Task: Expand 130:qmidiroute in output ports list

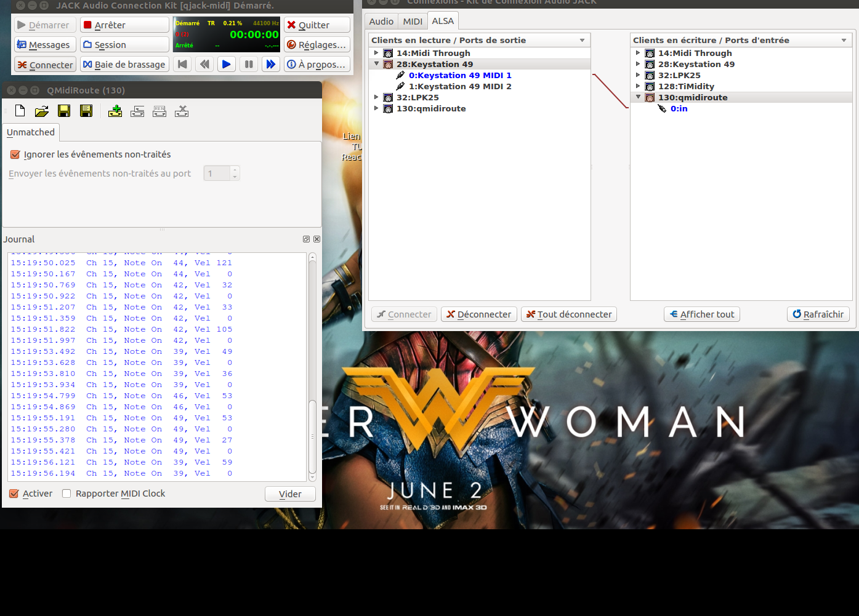Action: tap(376, 108)
